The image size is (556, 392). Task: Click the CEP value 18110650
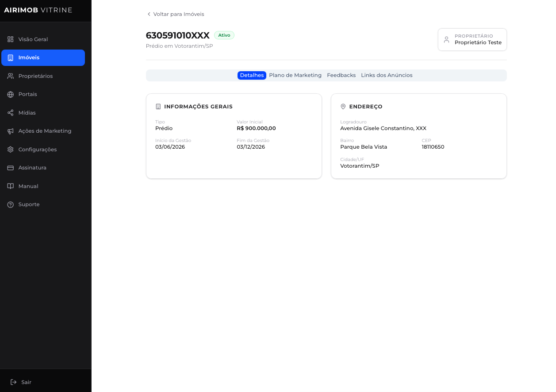click(433, 147)
